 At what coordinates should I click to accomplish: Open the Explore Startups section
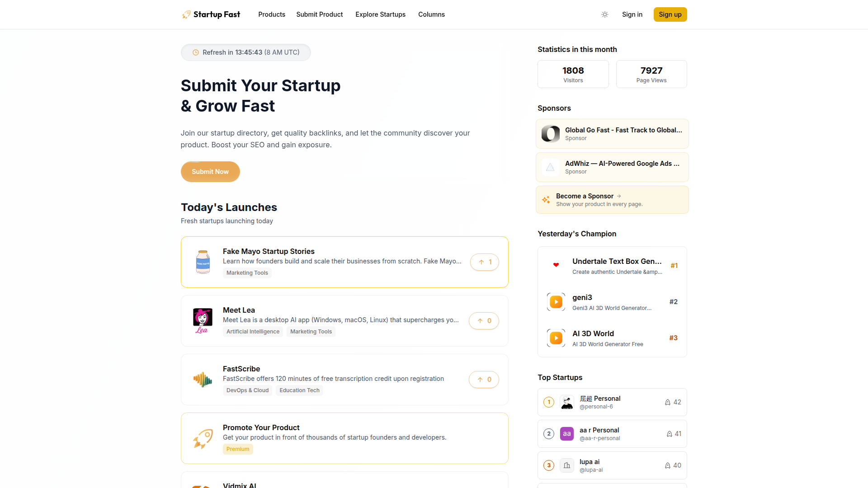(x=380, y=14)
